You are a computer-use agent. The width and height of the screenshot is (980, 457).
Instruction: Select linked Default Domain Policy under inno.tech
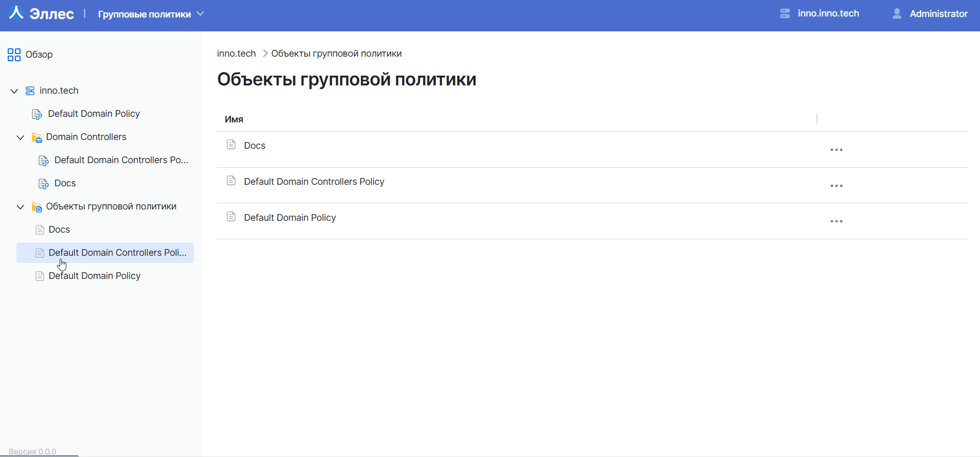94,114
